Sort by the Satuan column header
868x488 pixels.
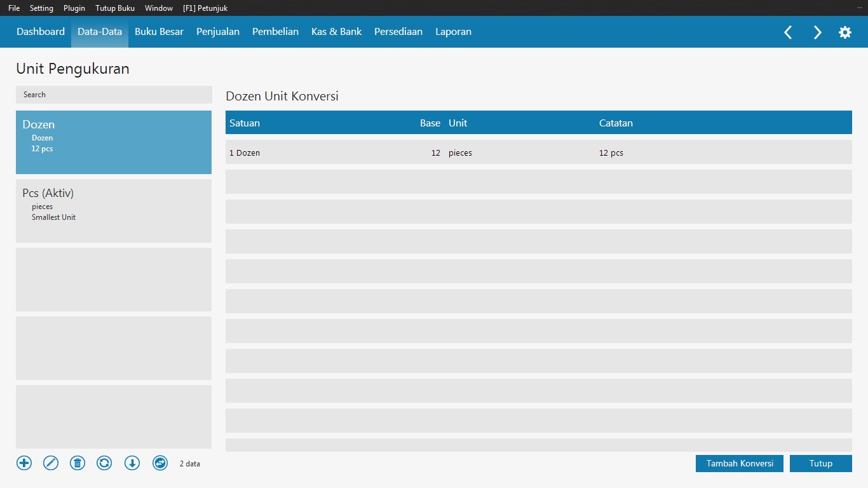[245, 123]
